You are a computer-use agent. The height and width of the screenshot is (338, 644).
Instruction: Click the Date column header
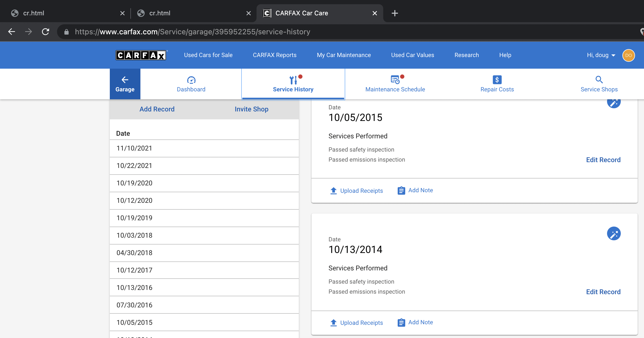pos(123,133)
